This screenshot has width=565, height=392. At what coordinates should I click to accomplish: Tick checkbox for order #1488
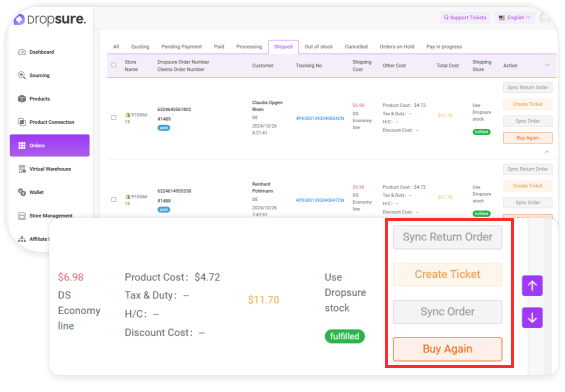[114, 199]
